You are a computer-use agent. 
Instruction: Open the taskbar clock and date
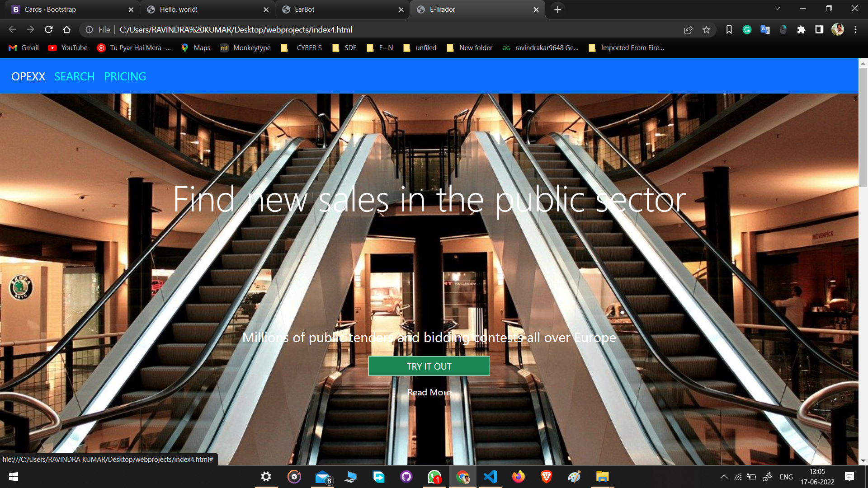click(x=817, y=477)
